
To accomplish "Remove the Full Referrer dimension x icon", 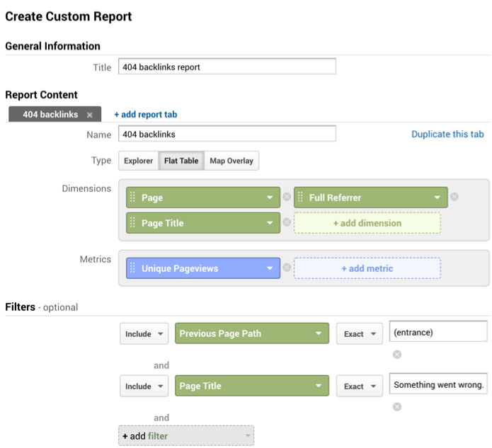I will click(454, 197).
